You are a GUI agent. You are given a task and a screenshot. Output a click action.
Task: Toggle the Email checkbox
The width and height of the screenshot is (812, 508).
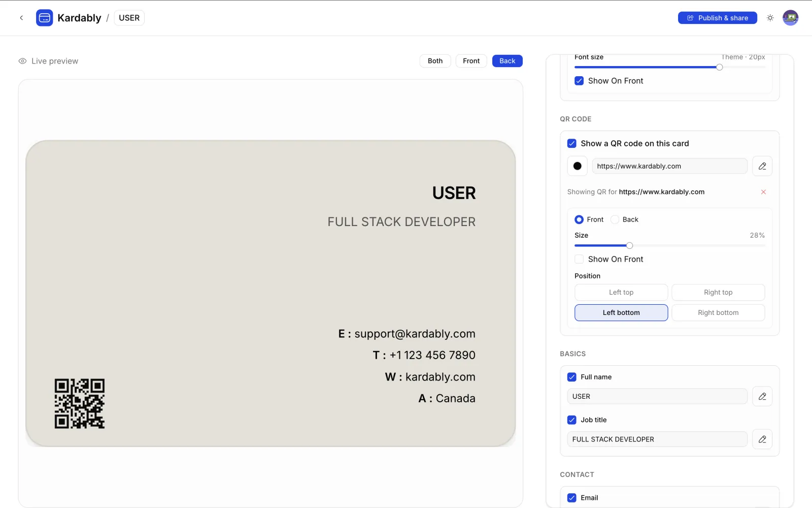(572, 498)
